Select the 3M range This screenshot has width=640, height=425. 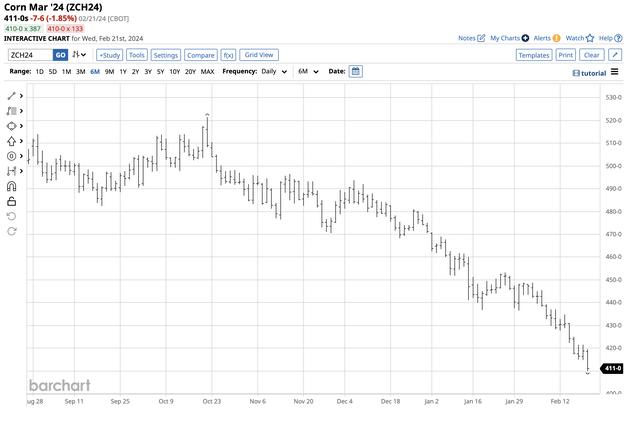[80, 71]
